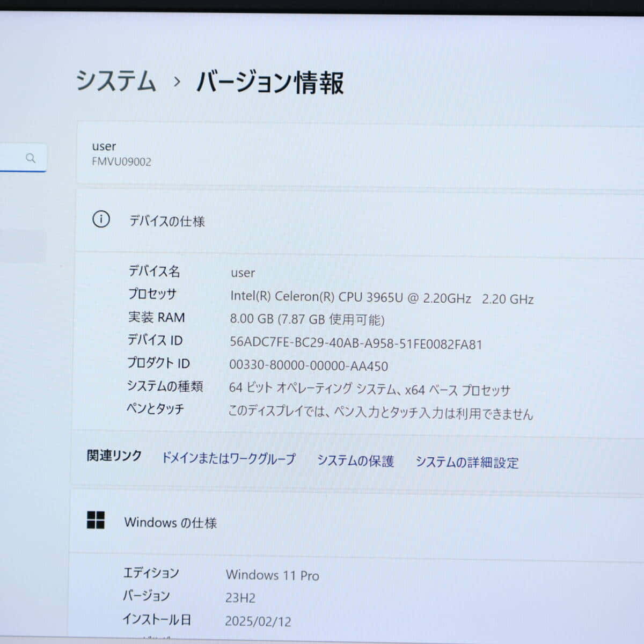Select the Celeron 3965U processor value
Image resolution: width=644 pixels, height=644 pixels.
[382, 297]
